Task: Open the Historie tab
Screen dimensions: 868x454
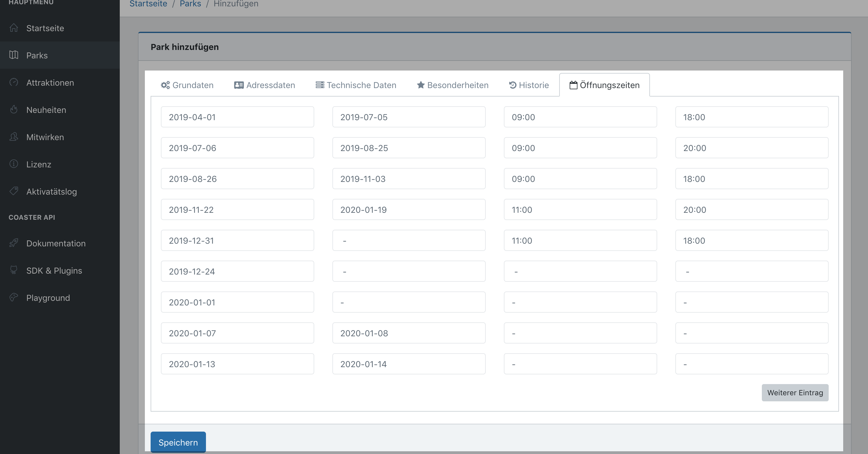Action: tap(529, 85)
